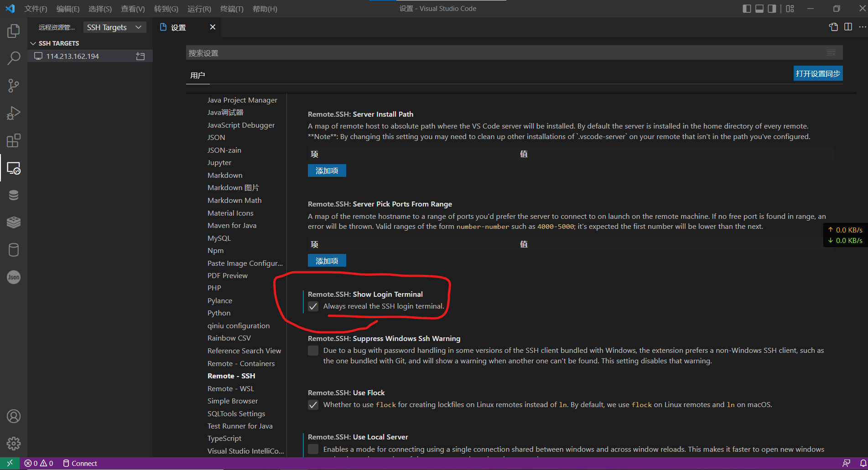Open the Accounts menu icon

(14, 416)
